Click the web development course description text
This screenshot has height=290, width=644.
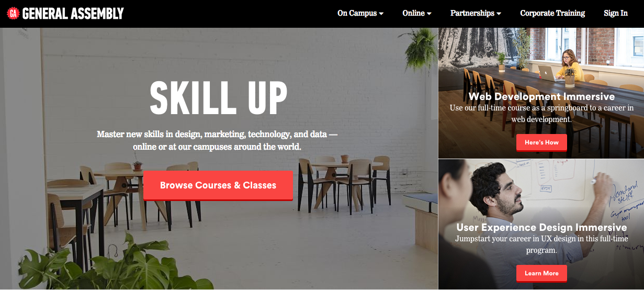coord(541,114)
